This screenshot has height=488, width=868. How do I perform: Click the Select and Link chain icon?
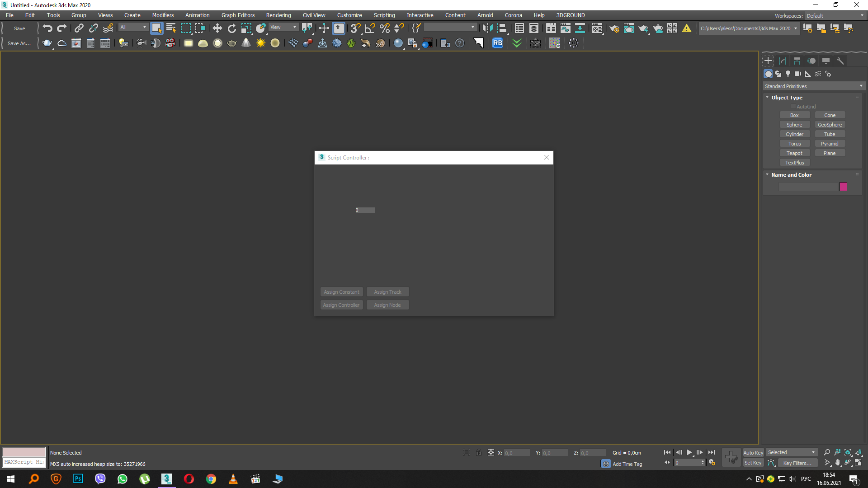(x=79, y=28)
